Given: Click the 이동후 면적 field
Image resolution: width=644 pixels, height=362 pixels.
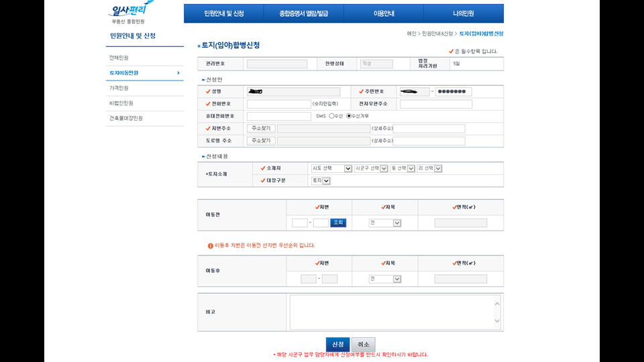Looking at the screenshot, I should click(x=461, y=279).
